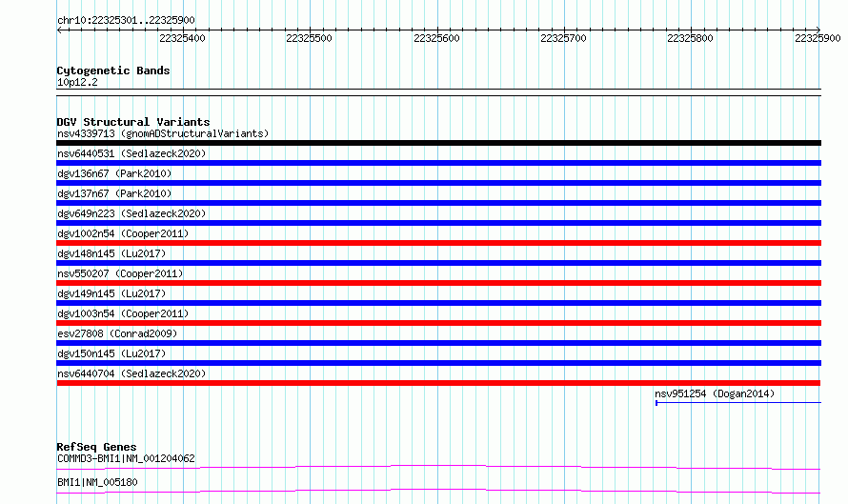Screen dimensions: 848x504
Task: Click the blue bar under dgv649n223
Action: [x=438, y=223]
